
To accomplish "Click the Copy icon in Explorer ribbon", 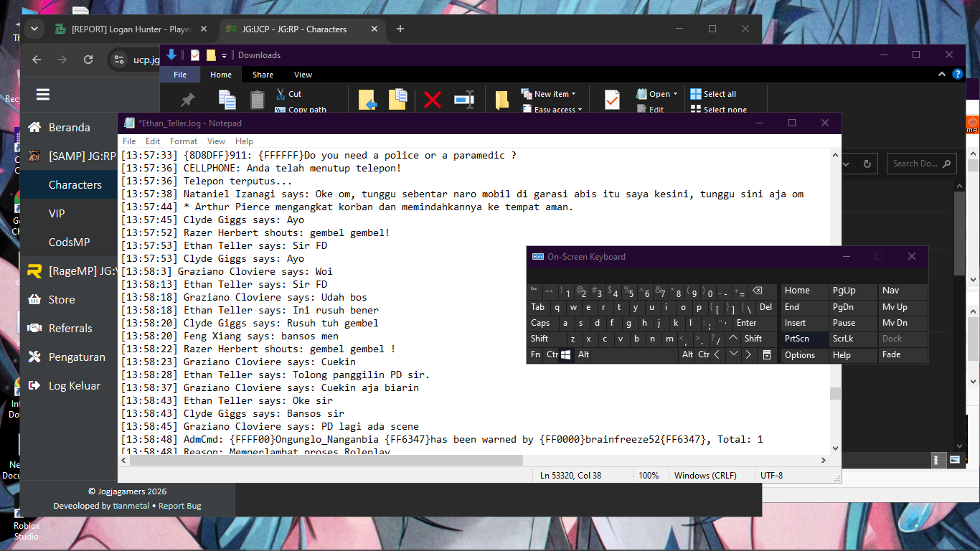I will (227, 100).
